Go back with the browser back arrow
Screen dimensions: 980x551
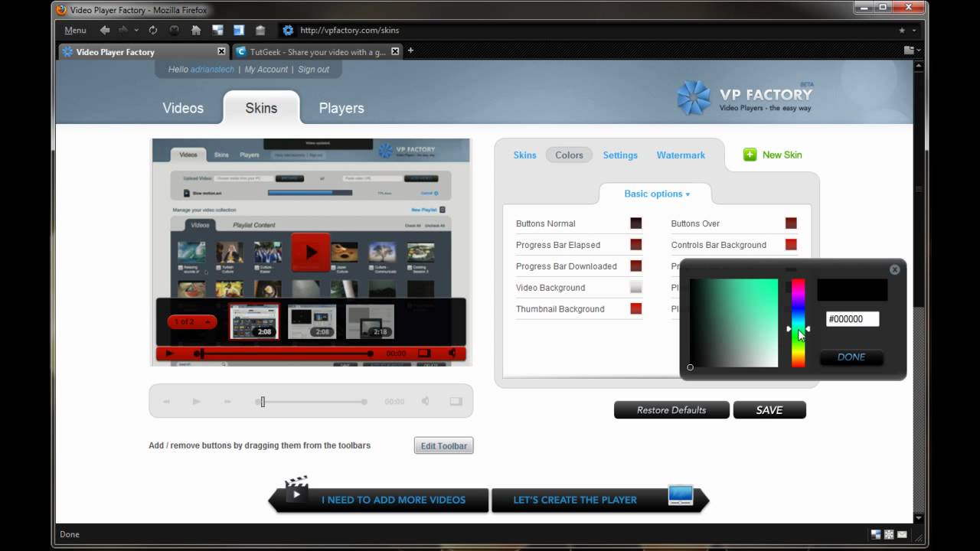click(105, 30)
